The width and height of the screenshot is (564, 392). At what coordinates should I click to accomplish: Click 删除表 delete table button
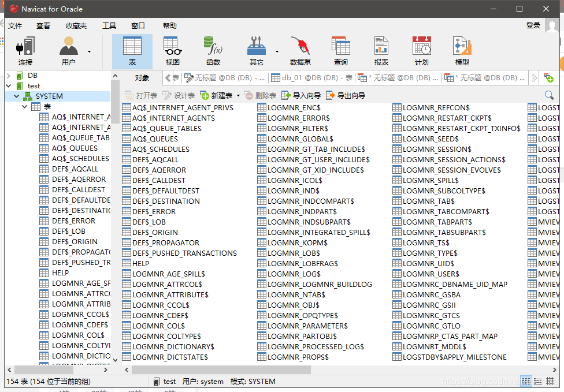[x=260, y=95]
